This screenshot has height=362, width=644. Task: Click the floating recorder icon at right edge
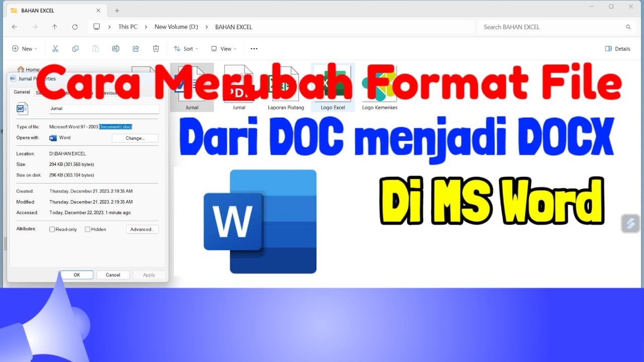(630, 223)
